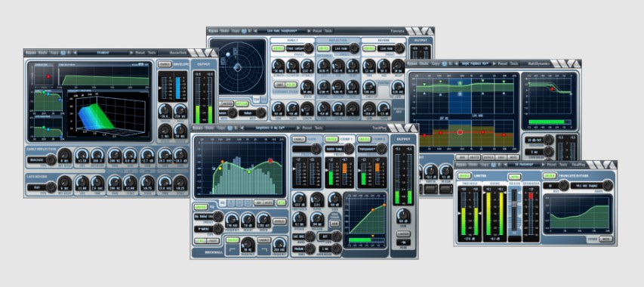Click the Bypass button in MasterVerb toolbar
The height and width of the screenshot is (287, 644).
[x=31, y=53]
